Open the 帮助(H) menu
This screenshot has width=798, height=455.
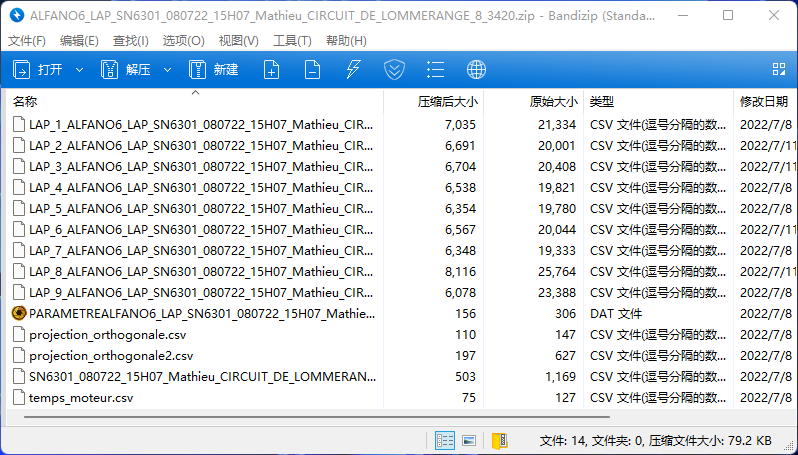pos(346,41)
